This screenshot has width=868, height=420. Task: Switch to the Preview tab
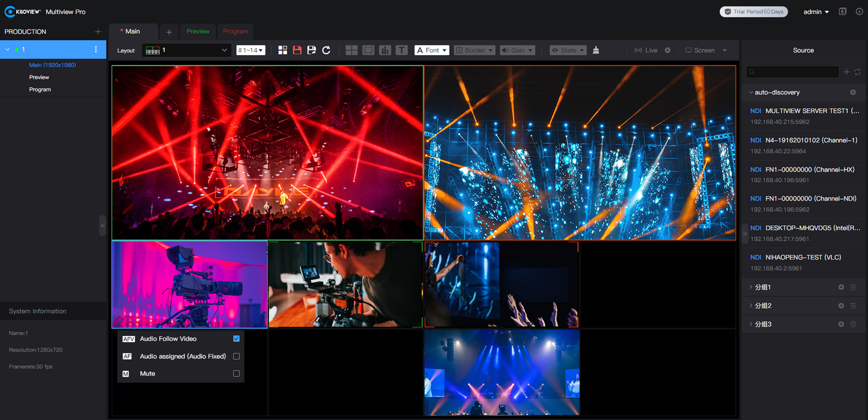tap(198, 31)
